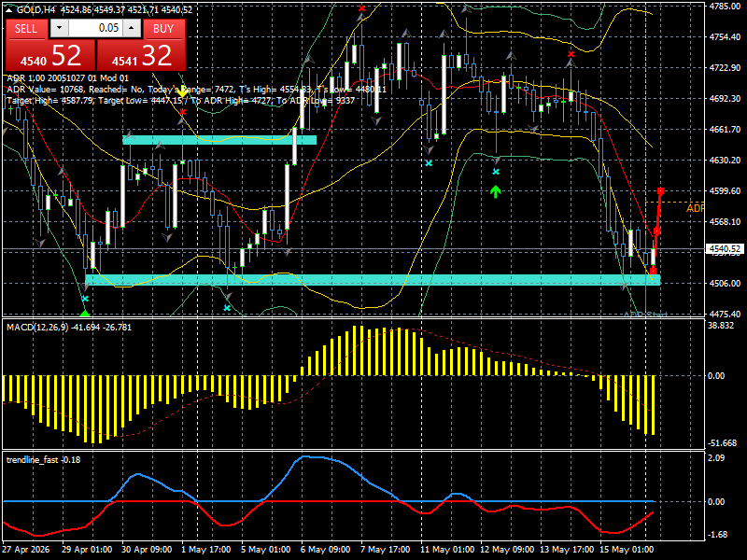This screenshot has width=747, height=560.
Task: Select red projection square at 4599.60
Action: pyautogui.click(x=661, y=191)
